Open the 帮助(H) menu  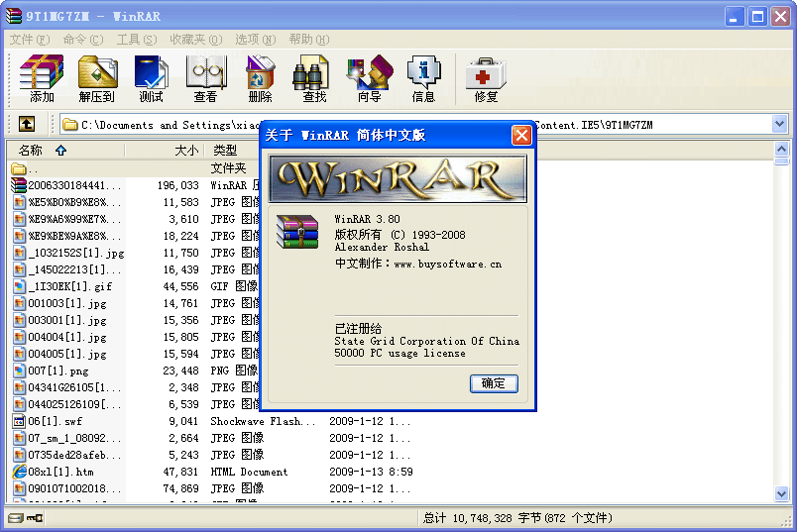[307, 39]
